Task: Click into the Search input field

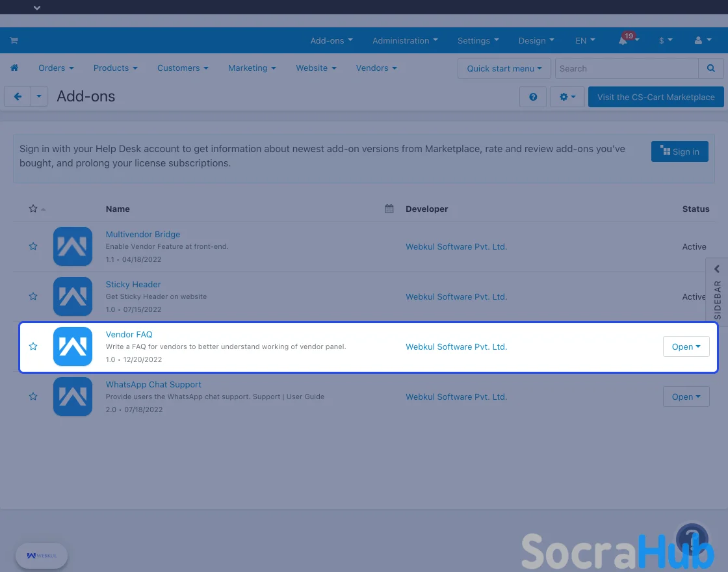Action: [626, 68]
